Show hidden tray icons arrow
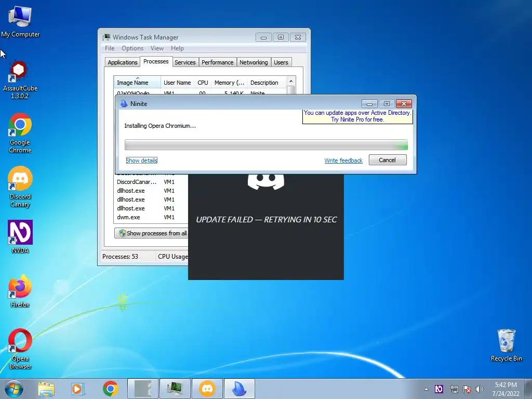Viewport: 532px width, 399px height. coord(426,389)
